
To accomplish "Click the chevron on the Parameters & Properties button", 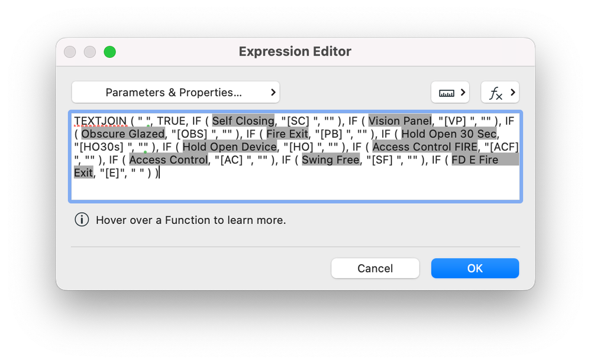I will [273, 92].
